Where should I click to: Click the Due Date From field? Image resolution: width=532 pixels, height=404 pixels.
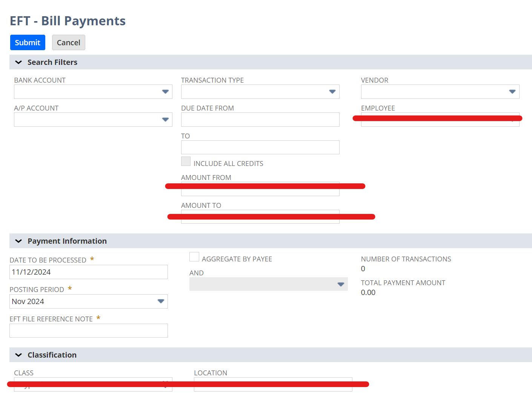[x=260, y=119]
